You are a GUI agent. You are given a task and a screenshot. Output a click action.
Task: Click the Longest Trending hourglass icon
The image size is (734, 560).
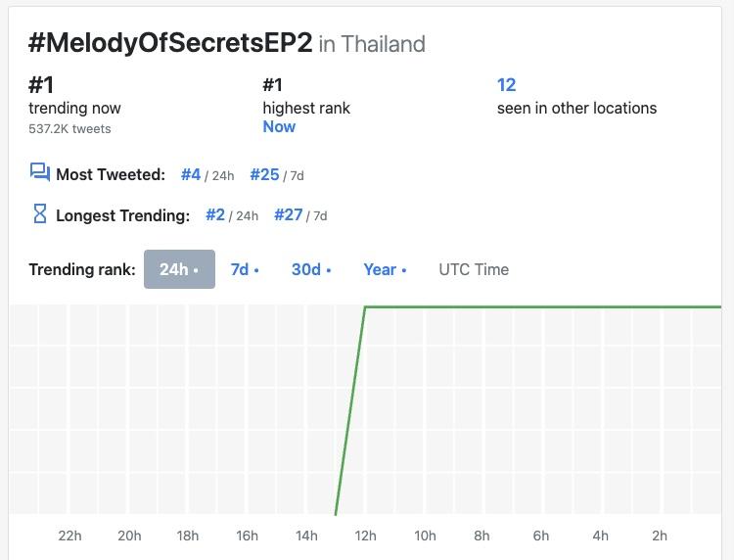pos(40,214)
